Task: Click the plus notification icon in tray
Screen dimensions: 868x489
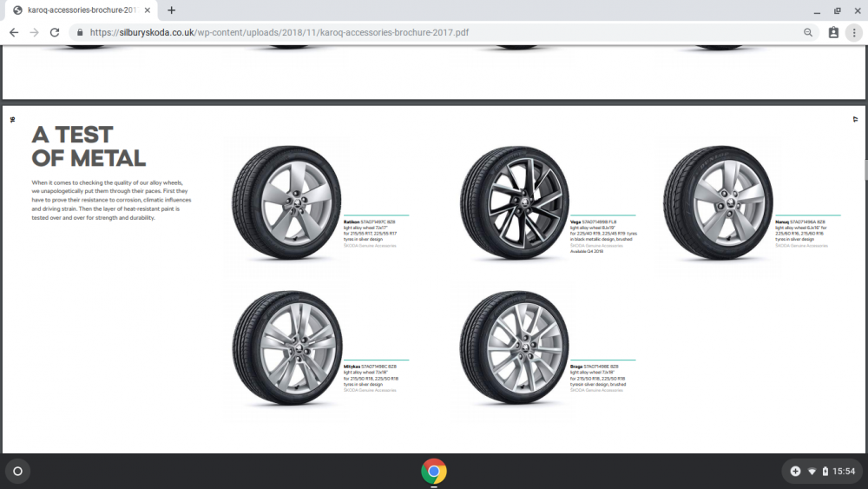Action: (x=795, y=472)
